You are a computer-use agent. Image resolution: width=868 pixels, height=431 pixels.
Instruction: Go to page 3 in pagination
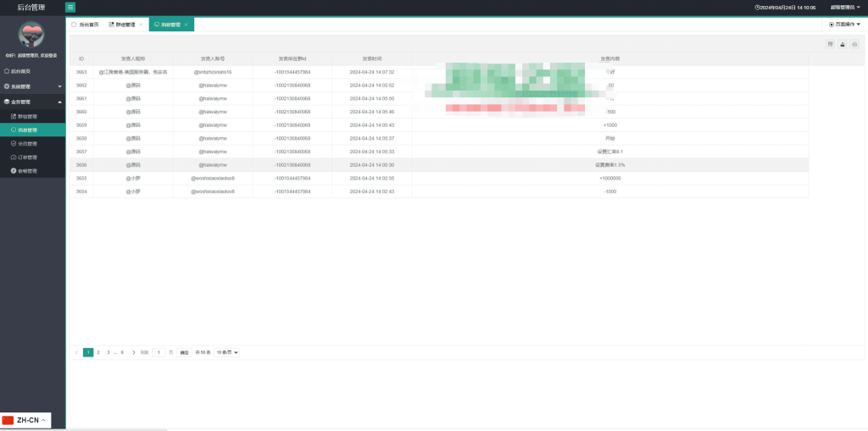108,352
